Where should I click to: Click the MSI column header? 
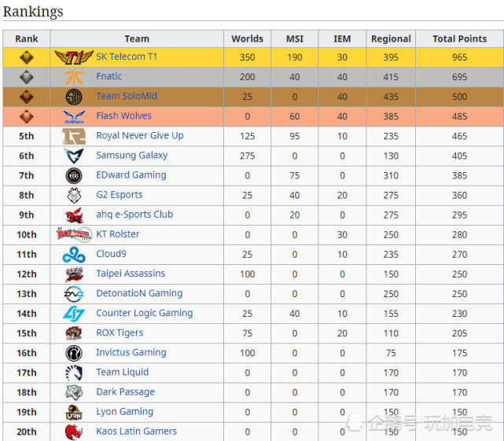click(x=295, y=39)
